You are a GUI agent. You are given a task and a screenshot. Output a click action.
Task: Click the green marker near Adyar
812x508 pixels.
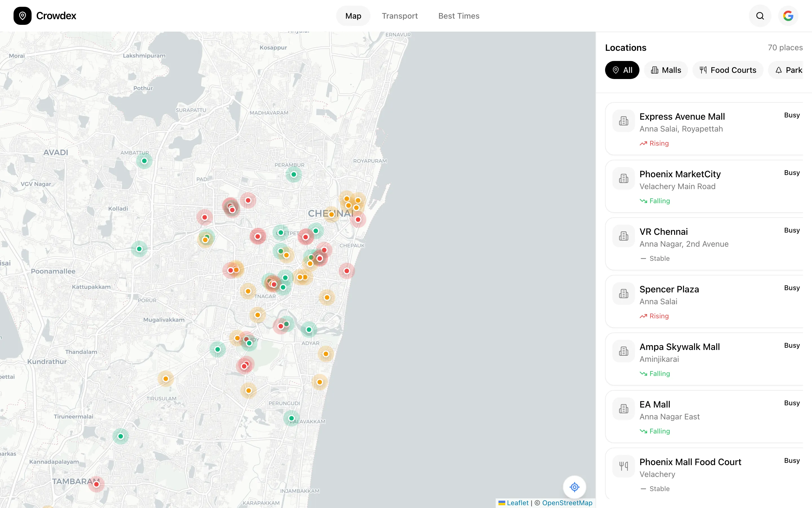309,330
